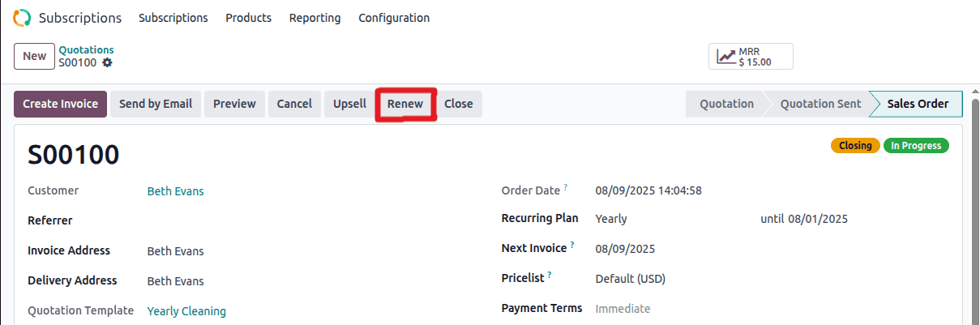This screenshot has width=980, height=325.
Task: Click the Renew button
Action: pos(405,104)
